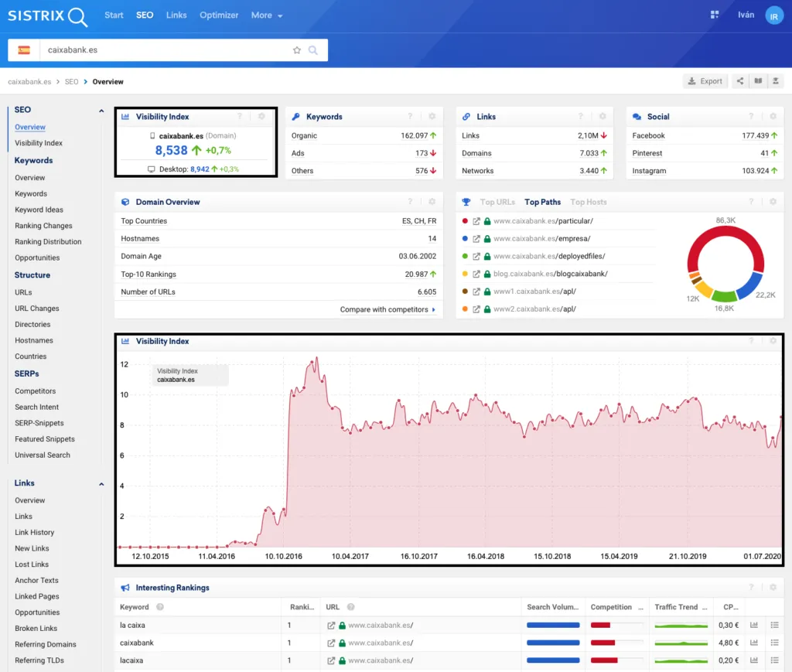Click the www.caixabank.es/particular/ path link
This screenshot has height=672, width=792.
543,221
